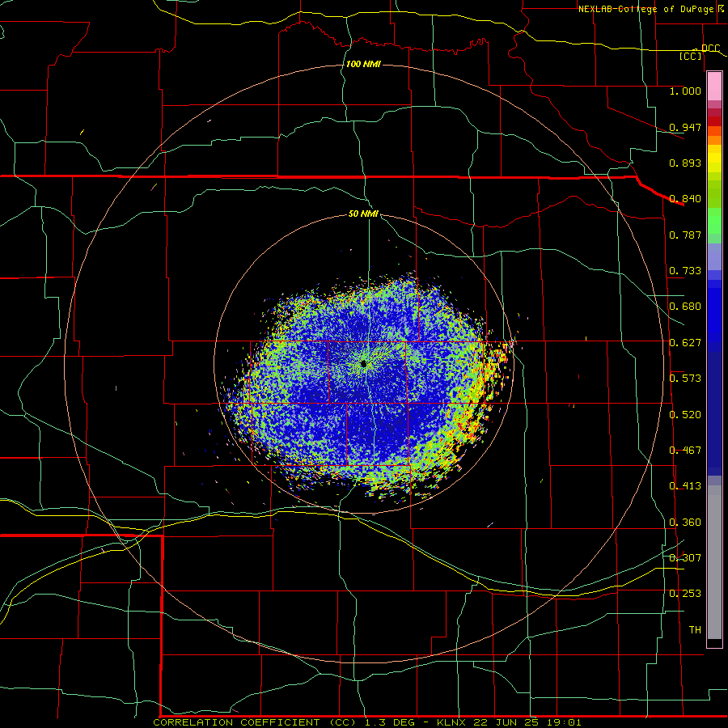
Task: Click the 0.947 legend value
Action: (x=685, y=127)
